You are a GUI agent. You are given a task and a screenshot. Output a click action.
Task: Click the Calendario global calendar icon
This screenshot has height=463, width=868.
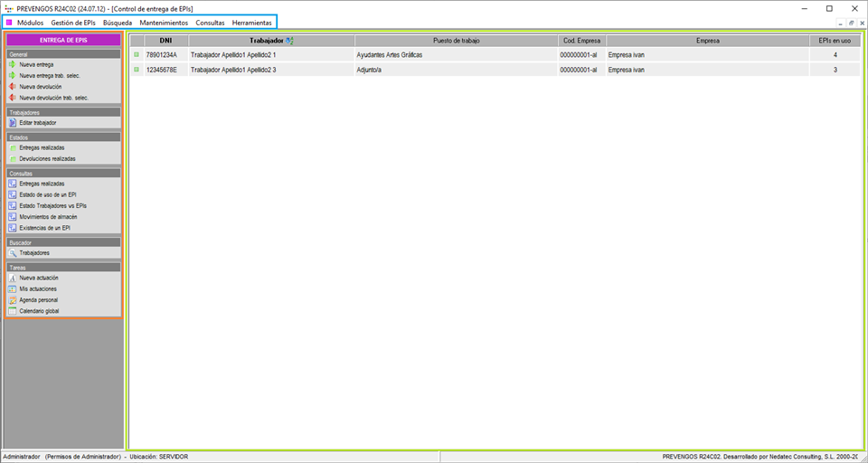(13, 311)
